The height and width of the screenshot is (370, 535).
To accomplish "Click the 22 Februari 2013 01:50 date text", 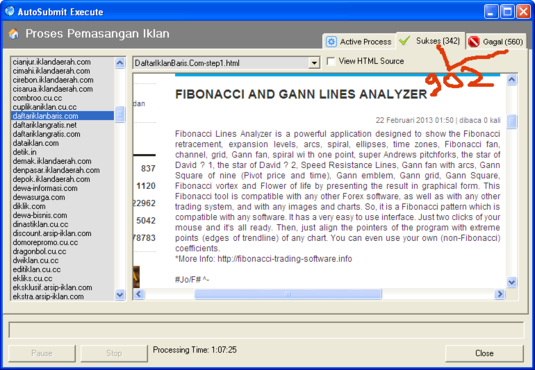I will coord(415,120).
